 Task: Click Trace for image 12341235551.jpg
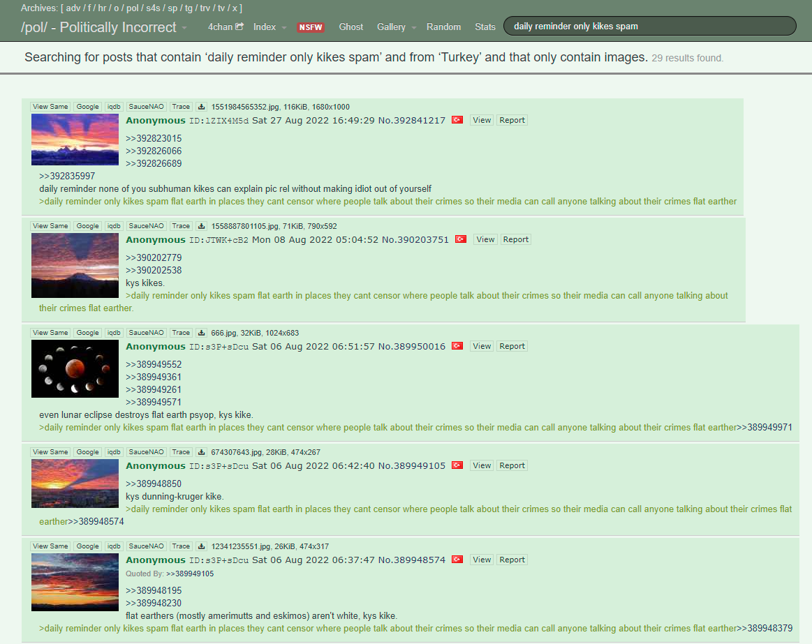coord(181,546)
